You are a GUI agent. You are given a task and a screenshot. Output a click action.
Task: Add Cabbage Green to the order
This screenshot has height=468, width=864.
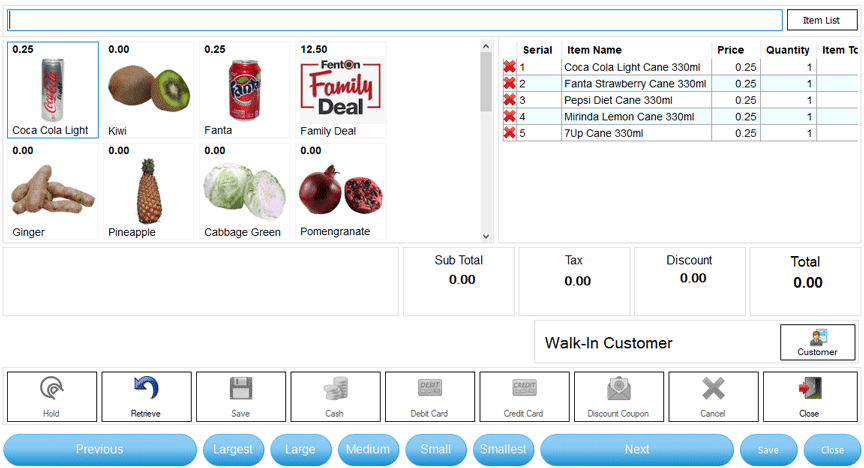coord(245,191)
